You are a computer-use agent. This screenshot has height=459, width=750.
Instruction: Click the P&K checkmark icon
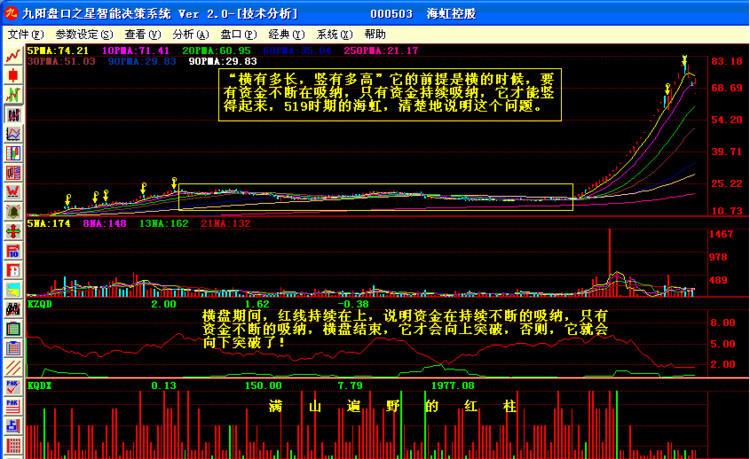point(13,388)
